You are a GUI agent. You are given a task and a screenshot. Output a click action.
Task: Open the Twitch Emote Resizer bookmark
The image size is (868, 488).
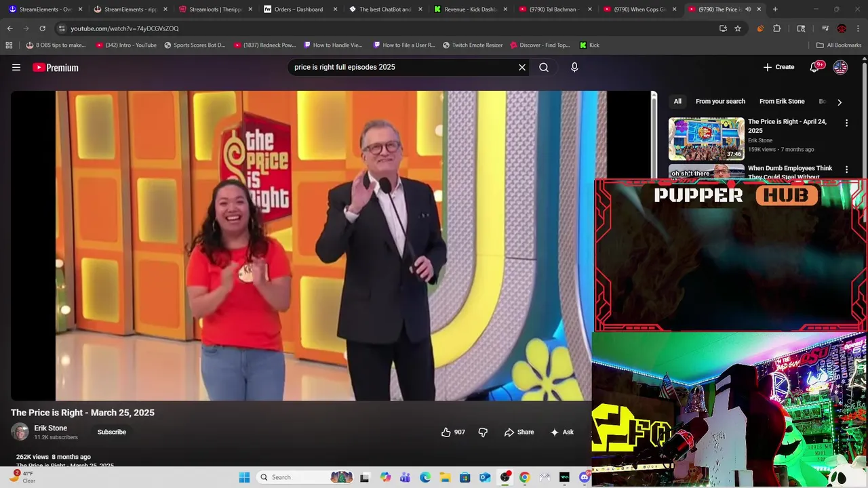[473, 45]
